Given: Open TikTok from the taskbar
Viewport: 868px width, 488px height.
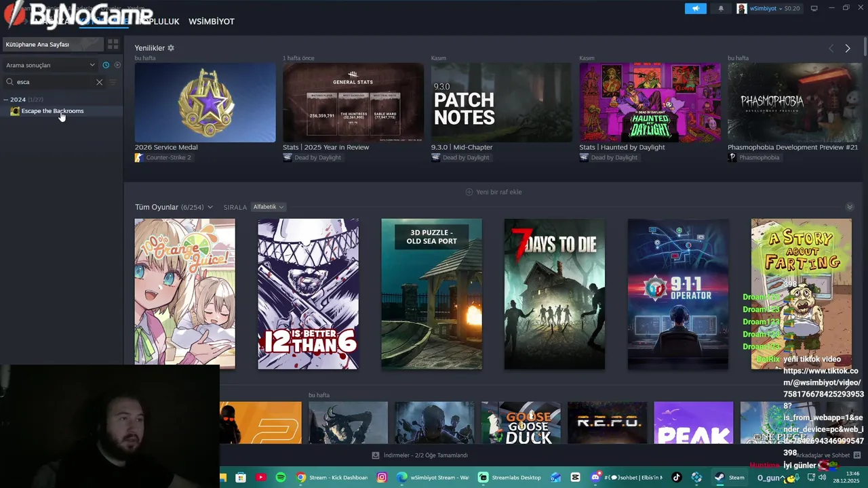Looking at the screenshot, I should (676, 477).
